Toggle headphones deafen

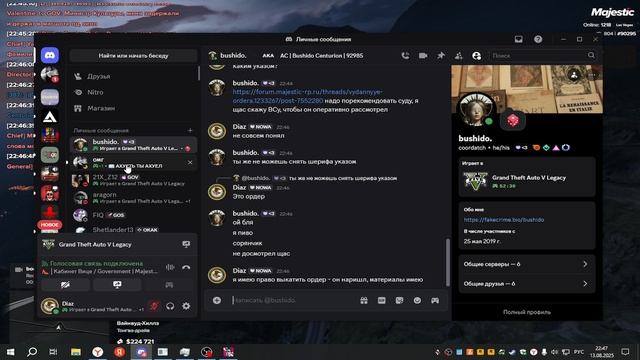[x=170, y=306]
